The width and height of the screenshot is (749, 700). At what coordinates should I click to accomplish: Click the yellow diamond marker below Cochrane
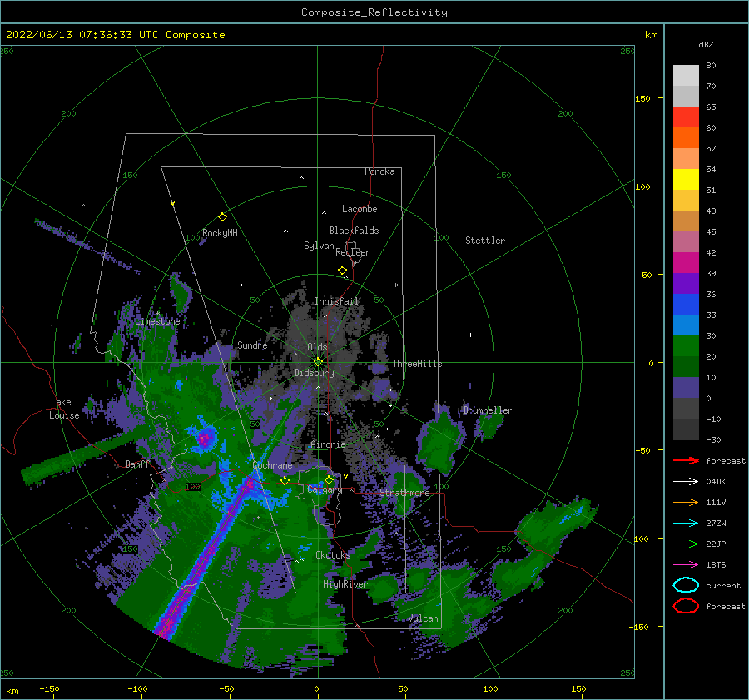click(285, 481)
